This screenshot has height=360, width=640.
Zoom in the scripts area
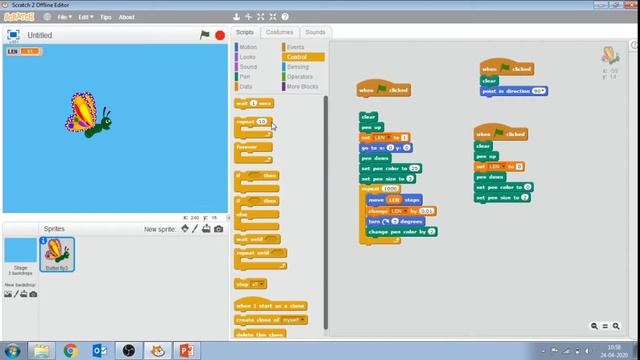click(x=616, y=326)
